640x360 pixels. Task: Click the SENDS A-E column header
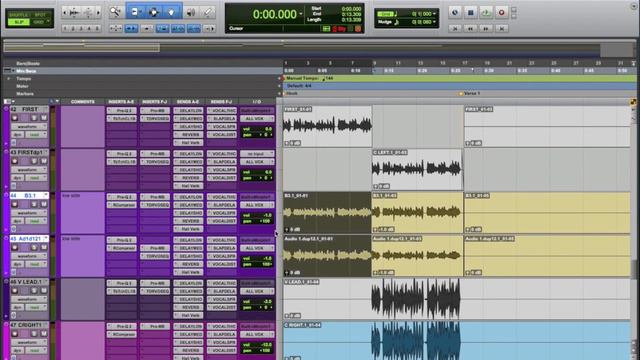(188, 102)
